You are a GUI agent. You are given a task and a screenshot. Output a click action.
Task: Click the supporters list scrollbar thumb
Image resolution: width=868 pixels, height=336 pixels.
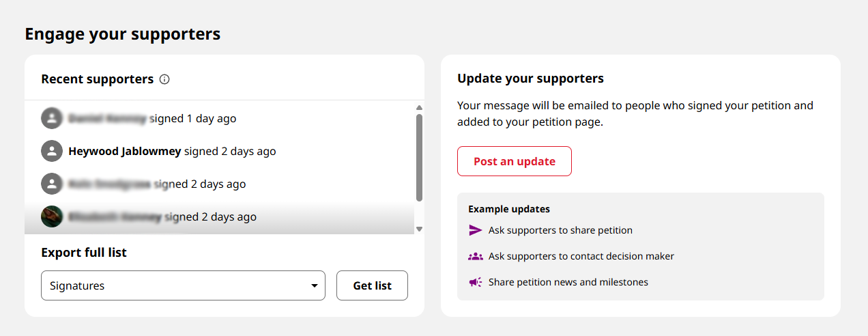[x=419, y=157]
